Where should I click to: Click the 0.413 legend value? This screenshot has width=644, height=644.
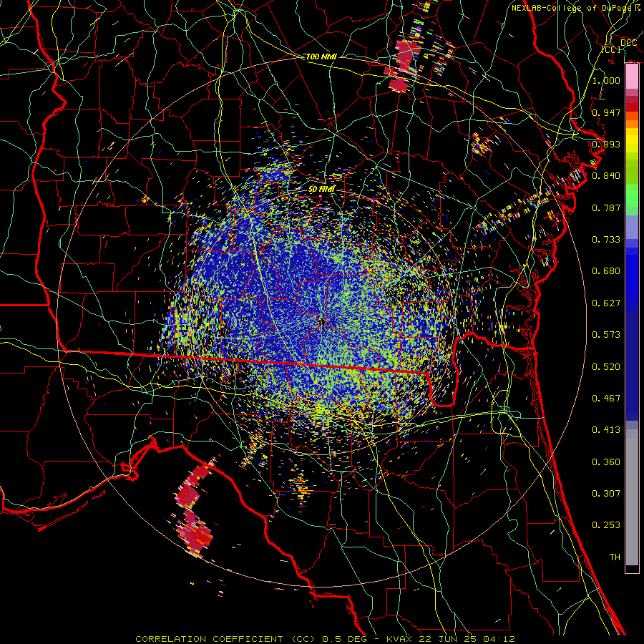[606, 429]
